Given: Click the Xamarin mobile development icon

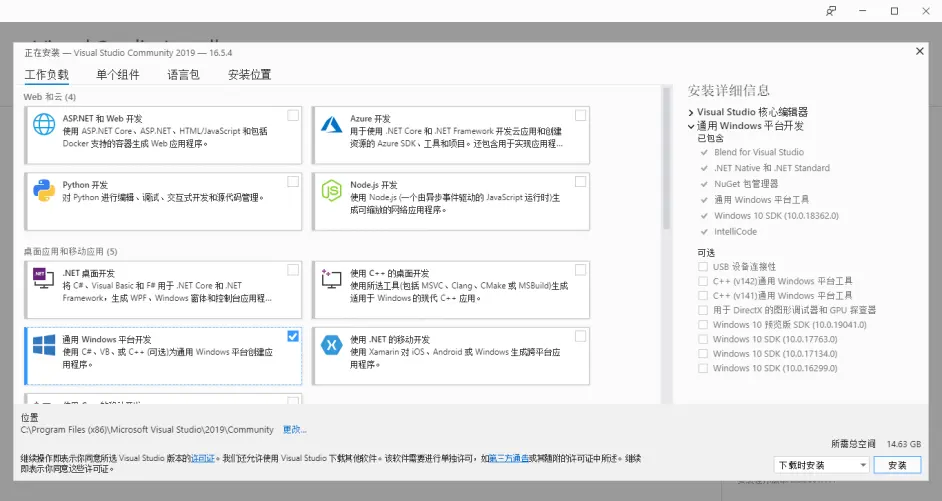Looking at the screenshot, I should [332, 345].
